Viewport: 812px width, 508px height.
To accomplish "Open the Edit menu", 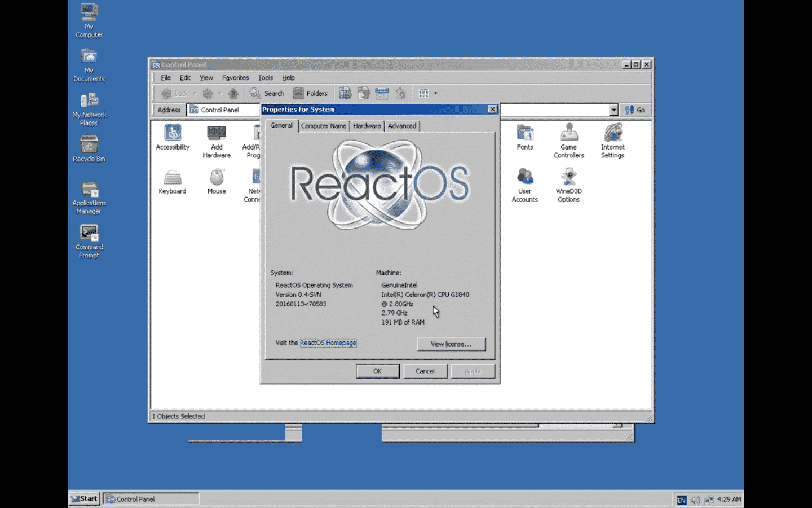I will 185,78.
